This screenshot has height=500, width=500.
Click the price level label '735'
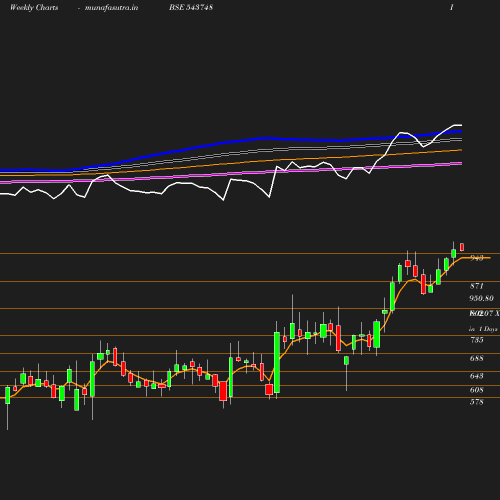click(x=477, y=340)
